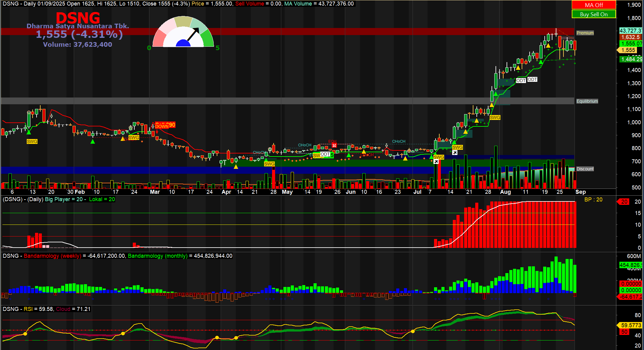Click the red -64,617 value tag
This screenshot has height=350, width=644.
pos(630,297)
